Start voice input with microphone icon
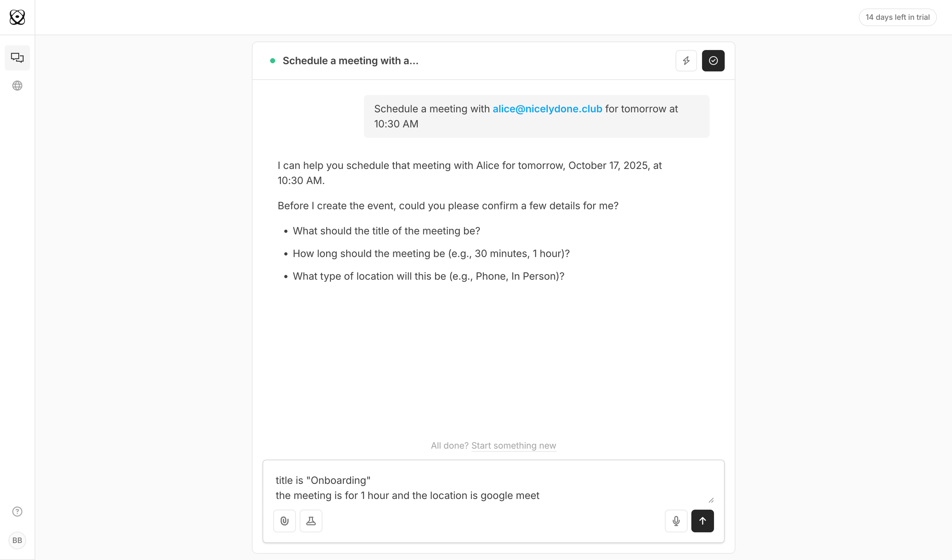This screenshot has width=952, height=560. tap(676, 521)
